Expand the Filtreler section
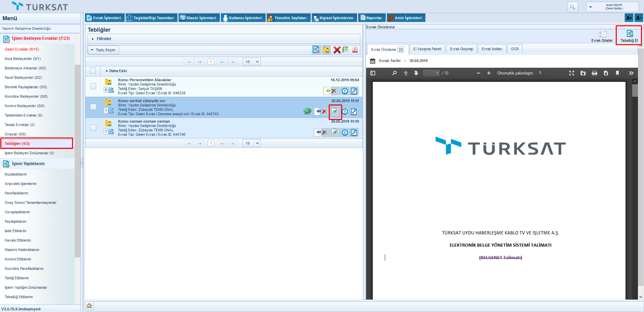The width and height of the screenshot is (644, 312). [x=104, y=39]
